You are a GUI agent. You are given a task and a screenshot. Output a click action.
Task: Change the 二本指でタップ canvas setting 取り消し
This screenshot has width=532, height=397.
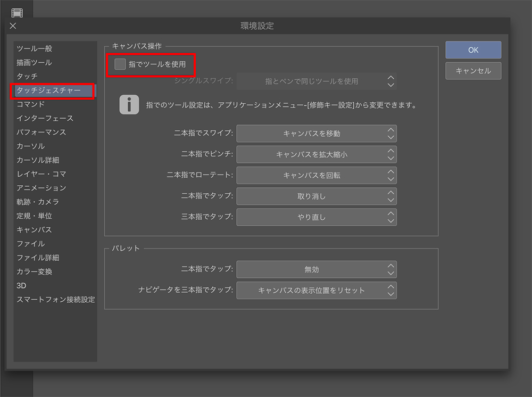(316, 196)
